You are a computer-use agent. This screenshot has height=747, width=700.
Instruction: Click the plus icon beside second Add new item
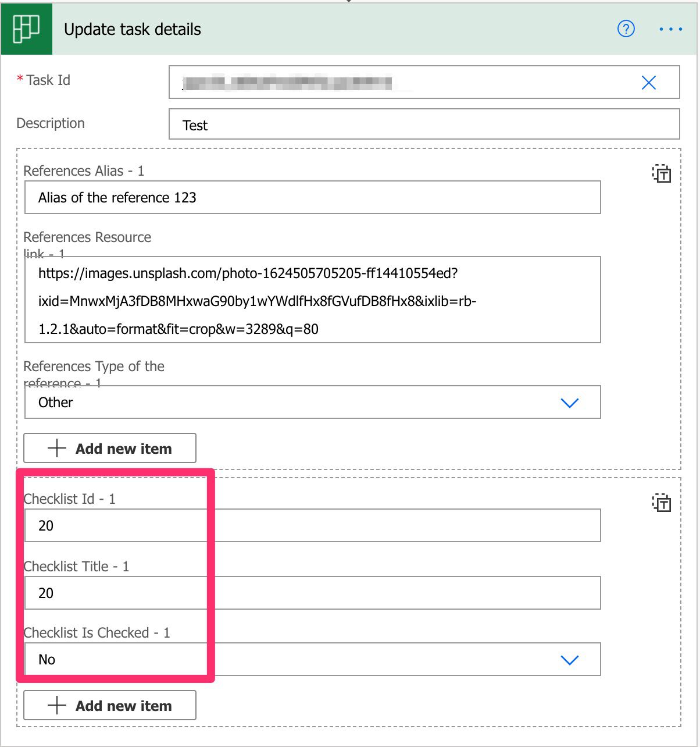[56, 705]
